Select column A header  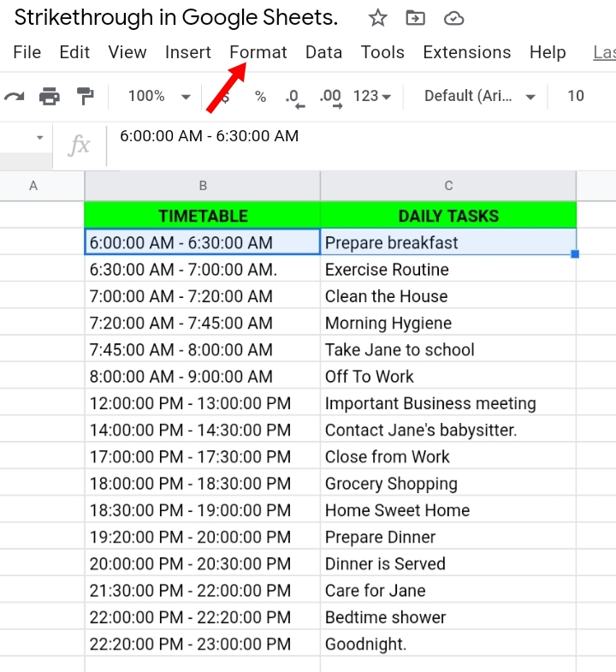coord(42,186)
